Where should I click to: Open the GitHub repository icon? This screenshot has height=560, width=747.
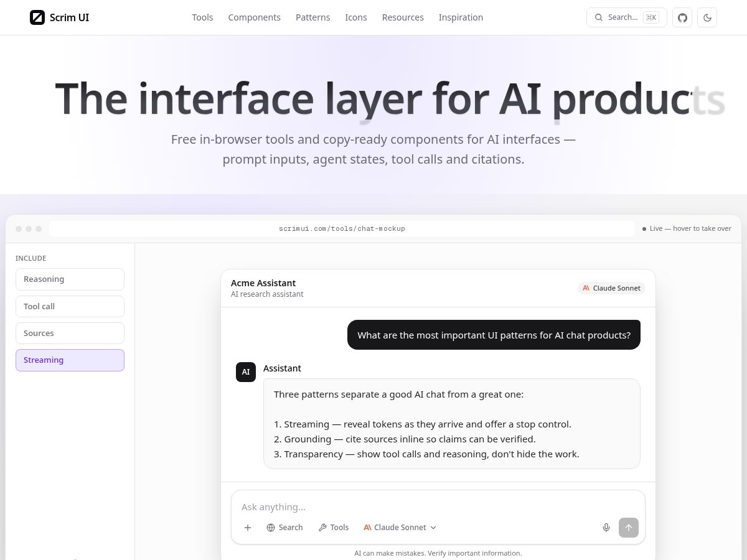pos(682,17)
